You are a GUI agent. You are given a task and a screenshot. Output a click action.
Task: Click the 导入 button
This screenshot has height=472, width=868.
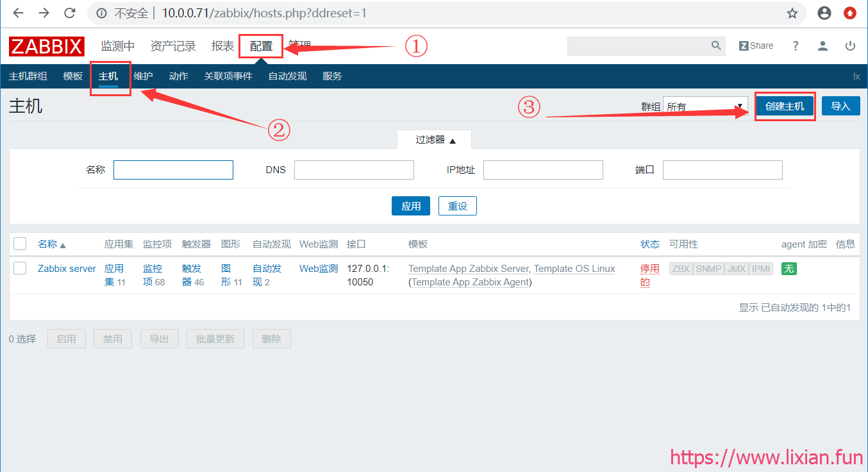click(841, 106)
